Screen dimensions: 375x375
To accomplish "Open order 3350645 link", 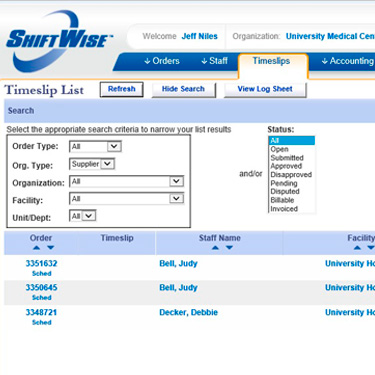I will point(41,287).
